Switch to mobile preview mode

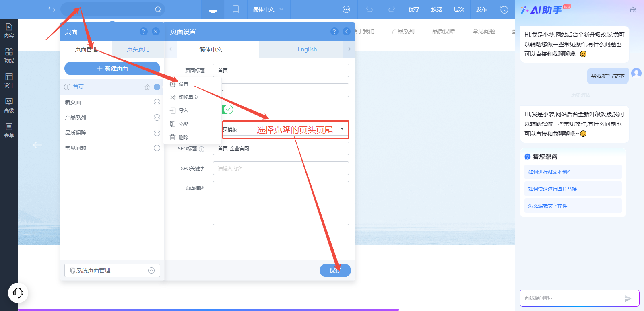(236, 9)
